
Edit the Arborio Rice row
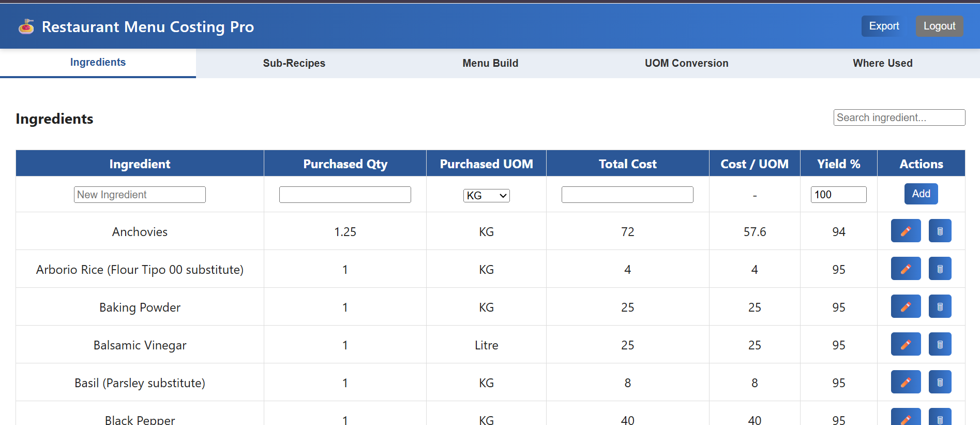[906, 269]
